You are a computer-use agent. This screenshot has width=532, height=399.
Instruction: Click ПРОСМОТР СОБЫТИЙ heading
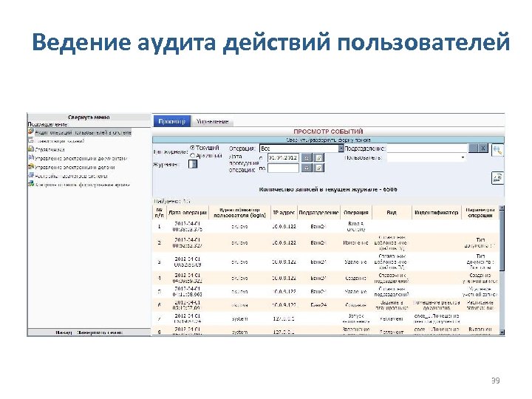pyautogui.click(x=328, y=132)
